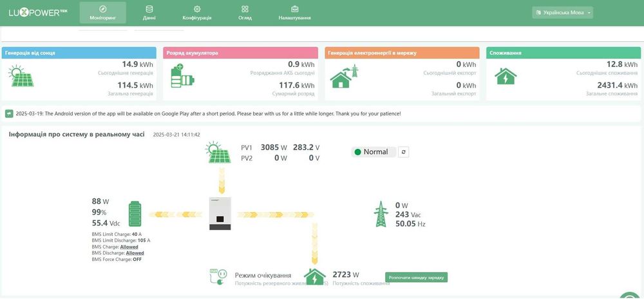644x299 pixels.
Task: Click the timestamp 2025-03-21 14:11:42
Action: coord(176,135)
